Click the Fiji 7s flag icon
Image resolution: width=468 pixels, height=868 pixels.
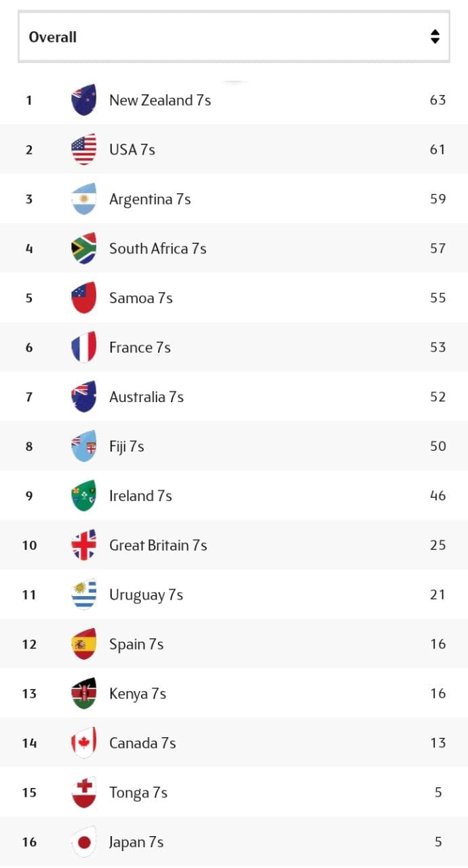pyautogui.click(x=84, y=447)
